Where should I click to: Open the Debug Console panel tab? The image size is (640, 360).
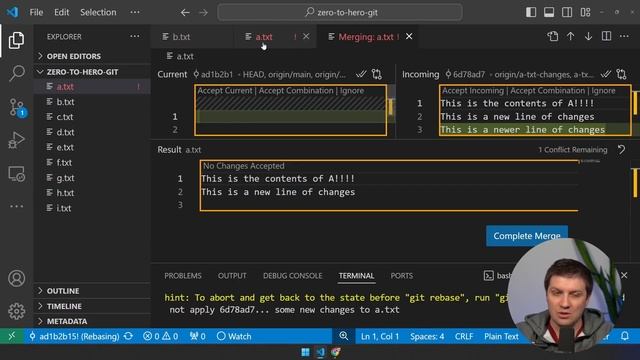293,276
